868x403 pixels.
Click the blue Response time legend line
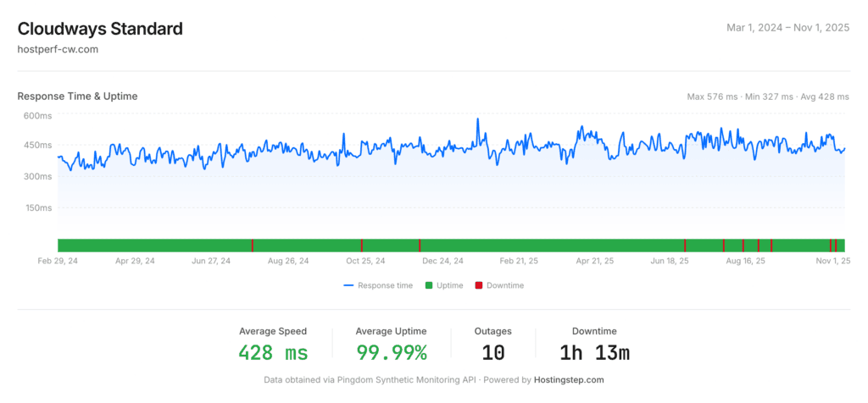[x=348, y=286]
